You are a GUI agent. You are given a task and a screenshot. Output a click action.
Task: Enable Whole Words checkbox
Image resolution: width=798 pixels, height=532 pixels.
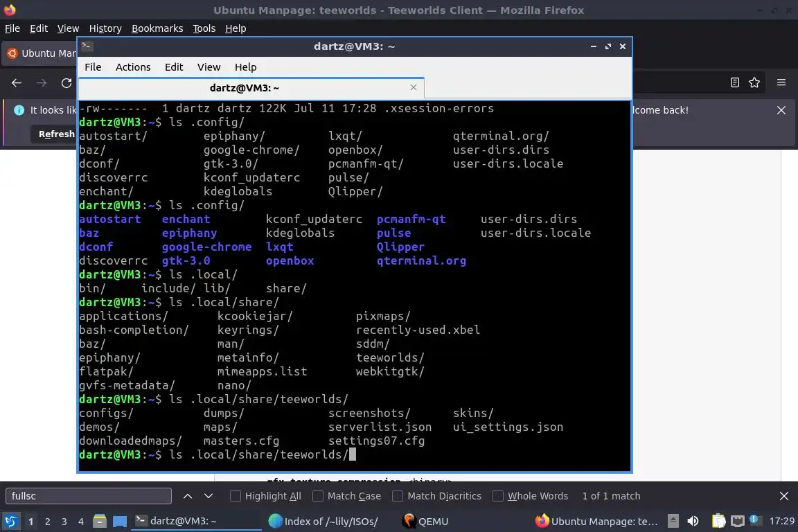498,496
